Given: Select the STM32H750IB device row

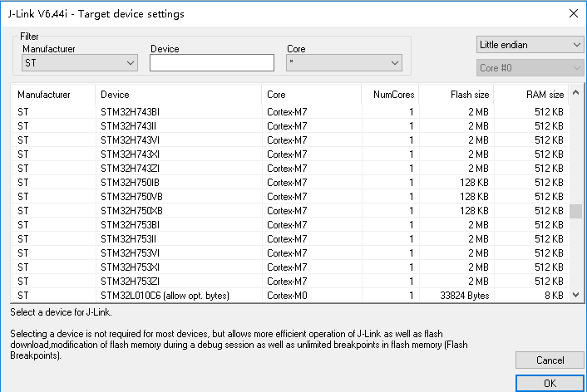Looking at the screenshot, I should pyautogui.click(x=290, y=183).
